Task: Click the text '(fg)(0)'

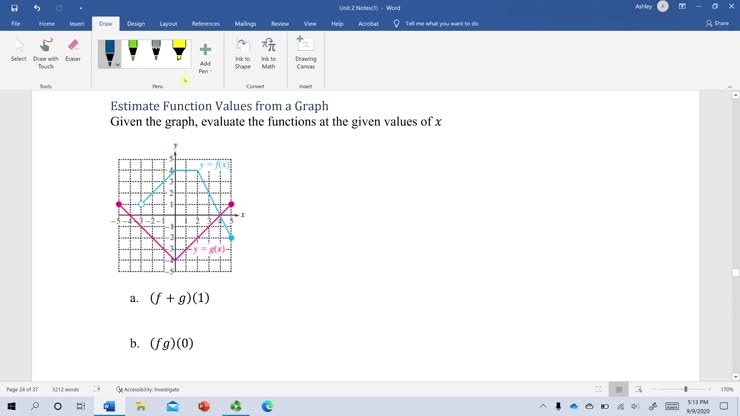Action: pyautogui.click(x=172, y=343)
